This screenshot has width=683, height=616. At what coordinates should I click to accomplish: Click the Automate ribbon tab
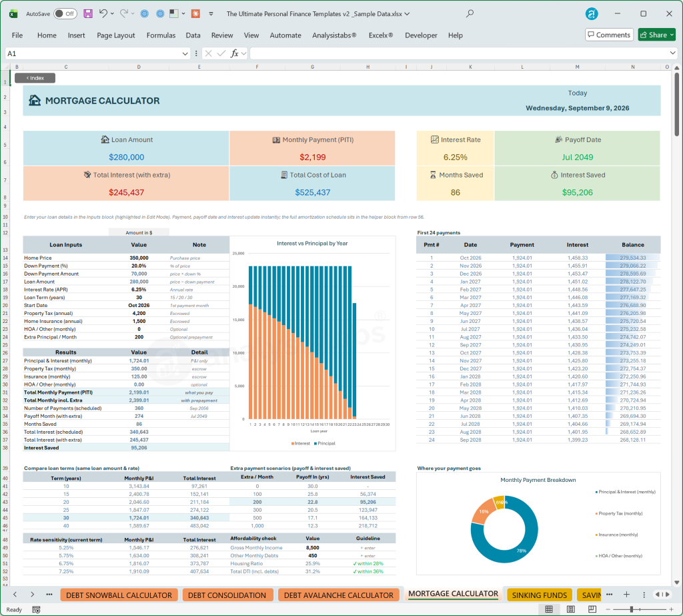(x=285, y=35)
